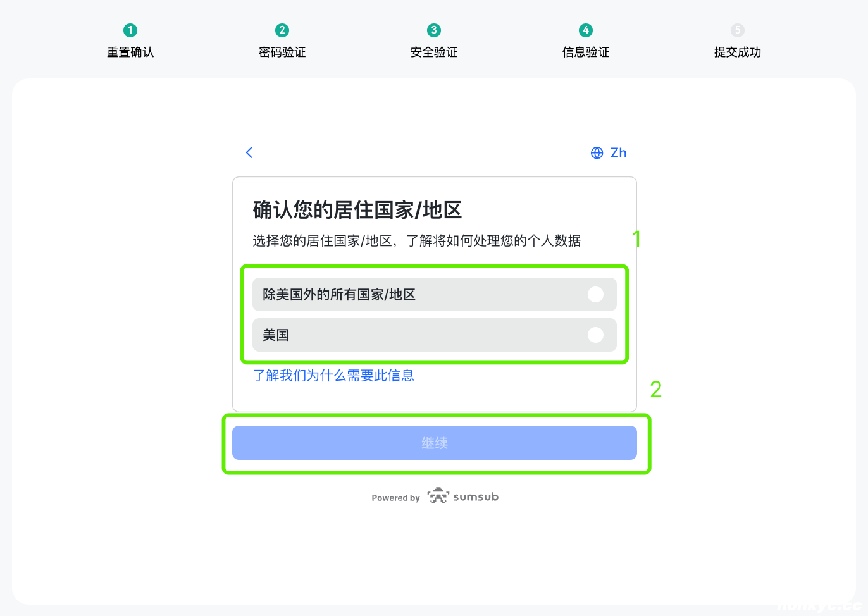Click the globe language icon
Viewport: 868px width, 616px height.
(595, 152)
